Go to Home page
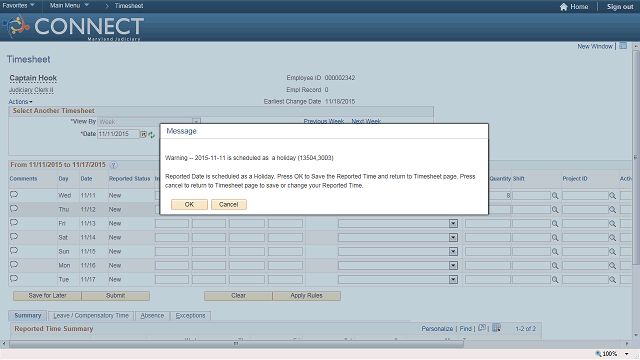 tap(574, 7)
